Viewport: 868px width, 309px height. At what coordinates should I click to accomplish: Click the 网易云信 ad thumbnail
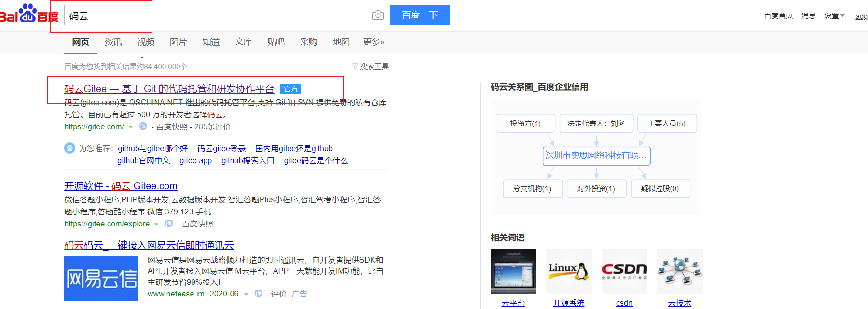[101, 279]
